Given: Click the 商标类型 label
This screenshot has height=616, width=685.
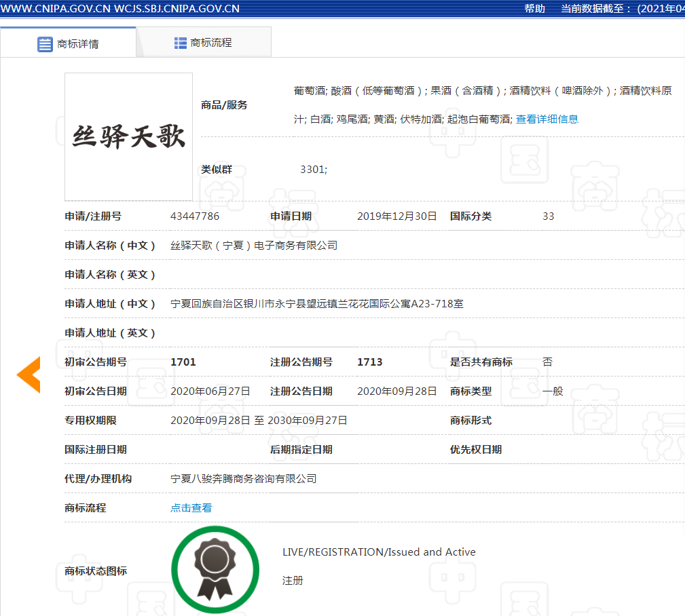Looking at the screenshot, I should pos(471,391).
